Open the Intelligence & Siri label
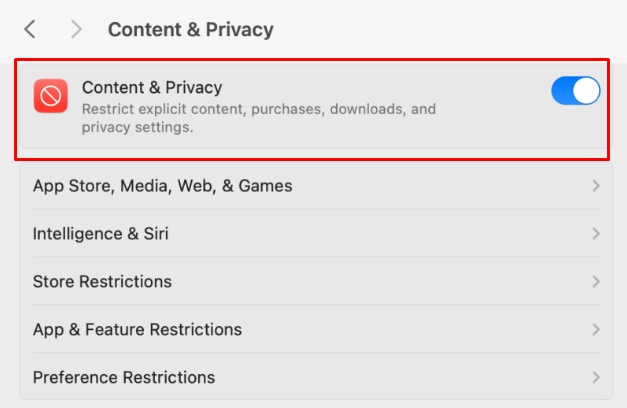627x408 pixels. pos(100,234)
